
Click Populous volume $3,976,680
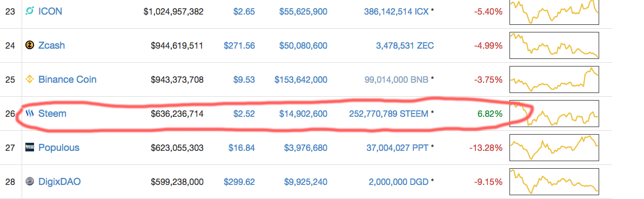pyautogui.click(x=306, y=148)
